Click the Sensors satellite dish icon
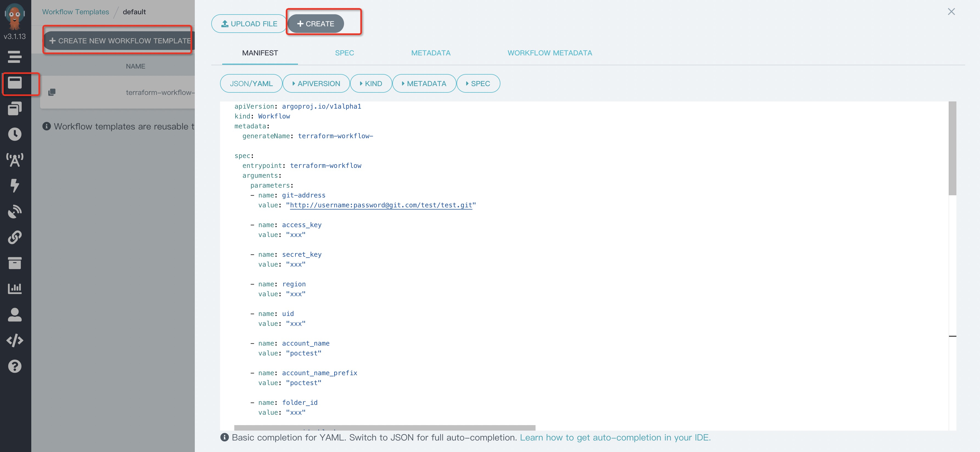Screen dimensions: 980x452 15,211
